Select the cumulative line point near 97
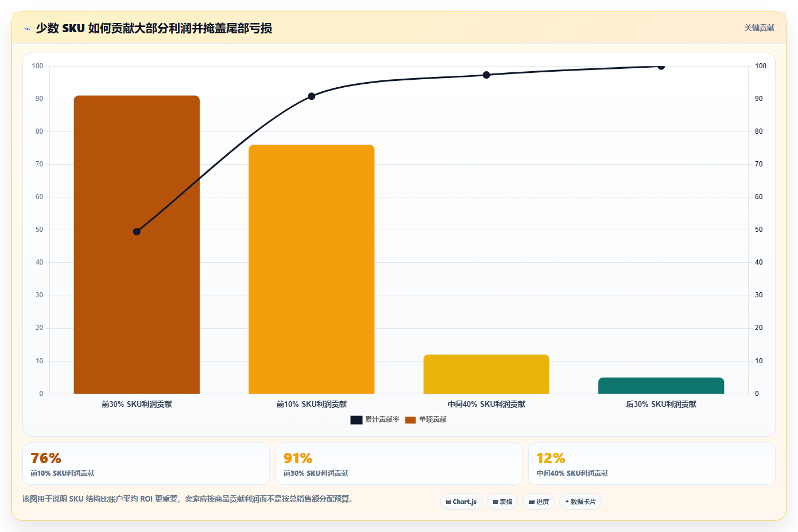The image size is (798, 532). (486, 75)
